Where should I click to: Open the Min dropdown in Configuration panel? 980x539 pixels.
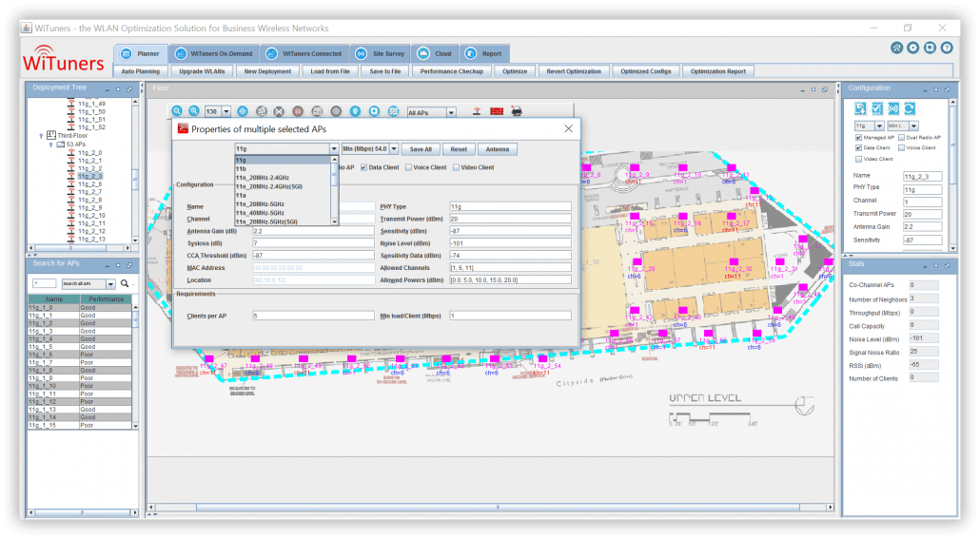click(x=913, y=125)
